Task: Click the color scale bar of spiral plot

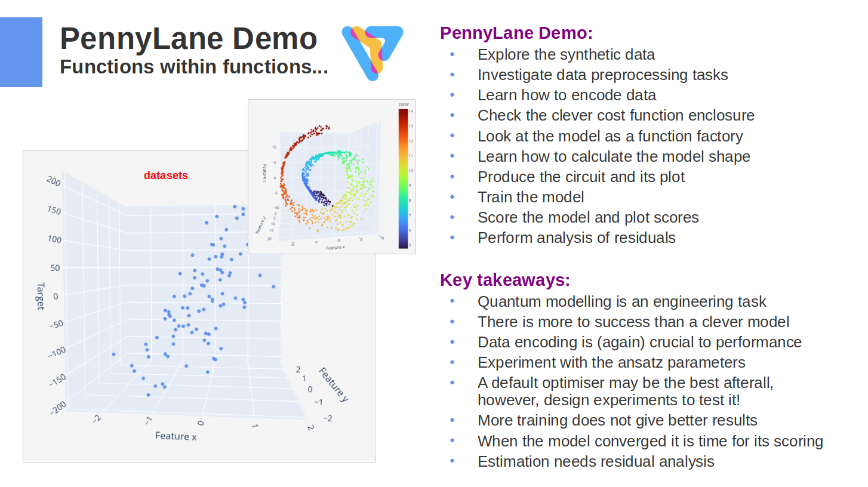Action: 404,178
